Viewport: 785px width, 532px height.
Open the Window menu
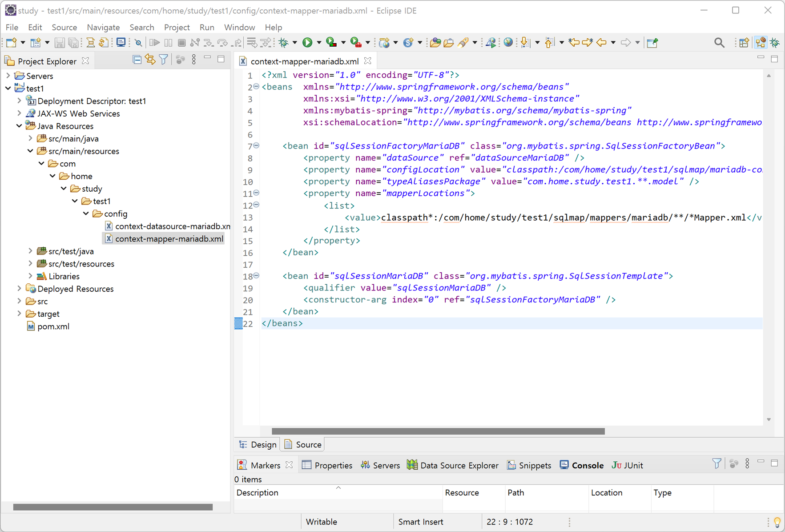tap(239, 27)
